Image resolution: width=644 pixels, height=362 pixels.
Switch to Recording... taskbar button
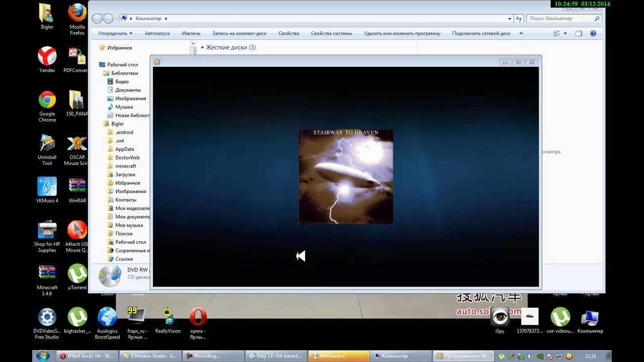pos(213,356)
